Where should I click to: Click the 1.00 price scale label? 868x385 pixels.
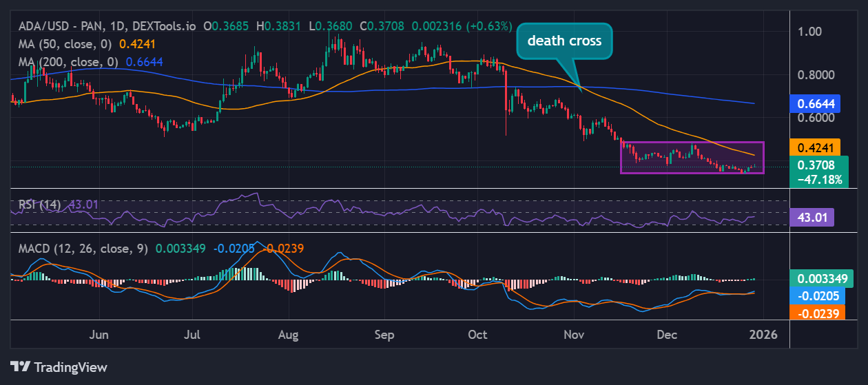809,31
